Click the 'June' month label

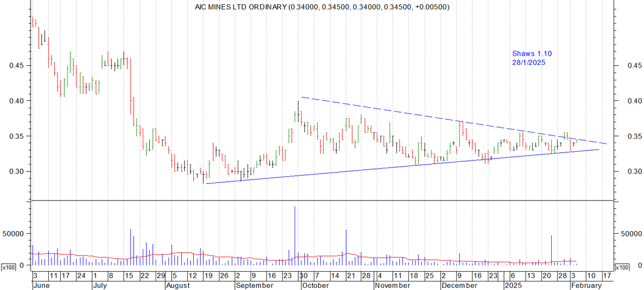click(x=41, y=286)
